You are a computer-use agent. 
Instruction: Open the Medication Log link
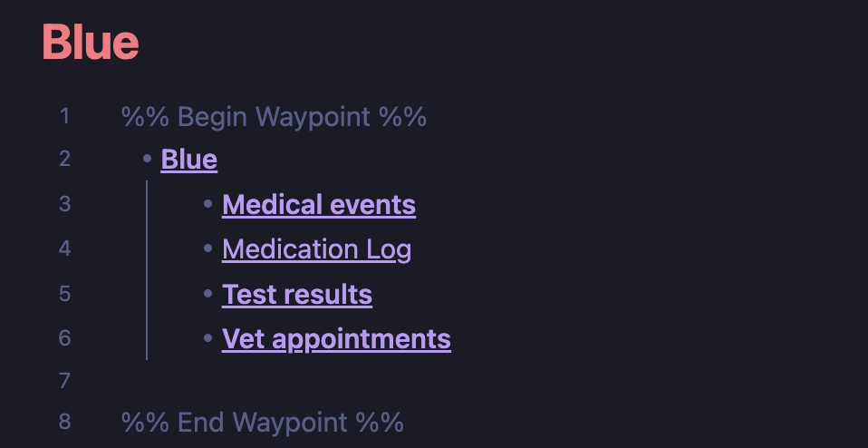316,249
